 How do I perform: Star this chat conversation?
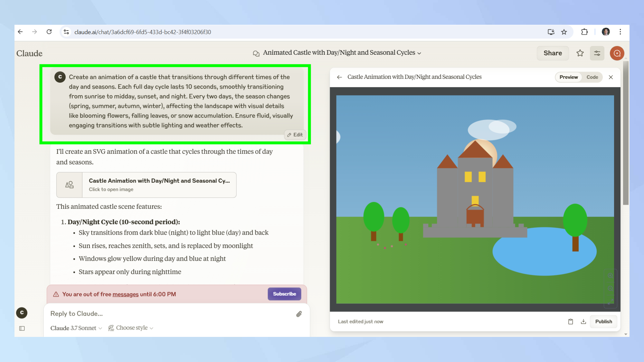pos(580,53)
